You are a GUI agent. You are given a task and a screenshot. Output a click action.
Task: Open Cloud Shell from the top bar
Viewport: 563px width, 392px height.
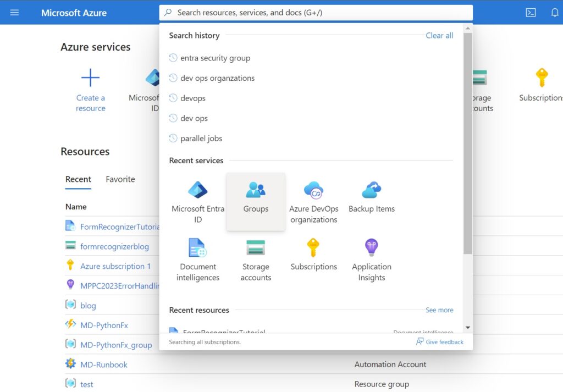click(x=531, y=13)
